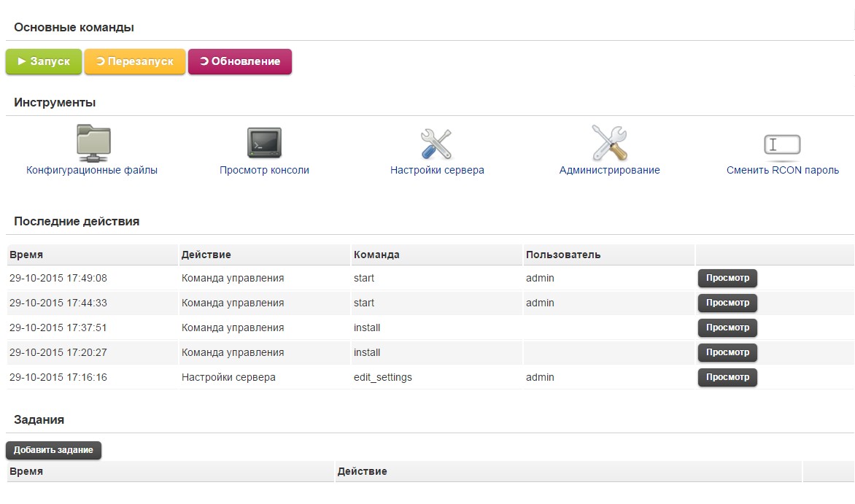View details of 17:49:08 start action
The height and width of the screenshot is (504, 855).
(x=727, y=278)
